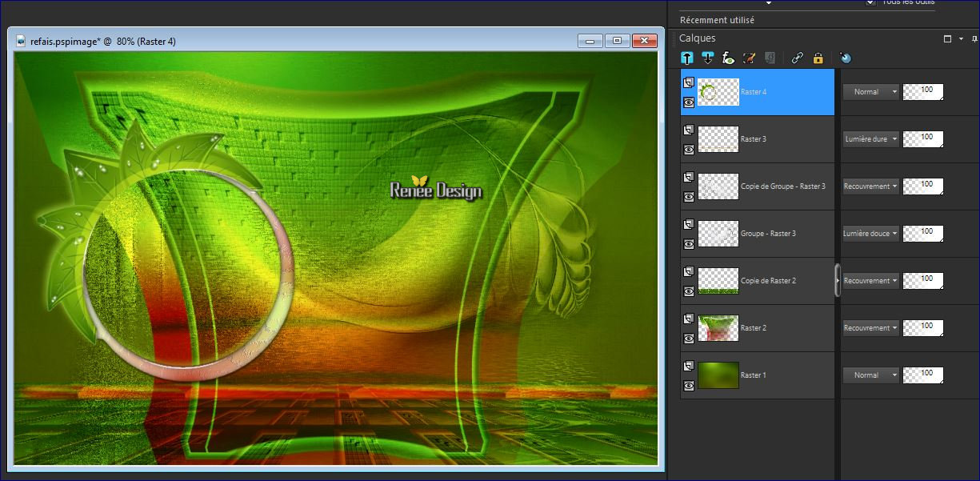Hide the Raster 1 layer
This screenshot has height=481, width=980.
tap(688, 385)
